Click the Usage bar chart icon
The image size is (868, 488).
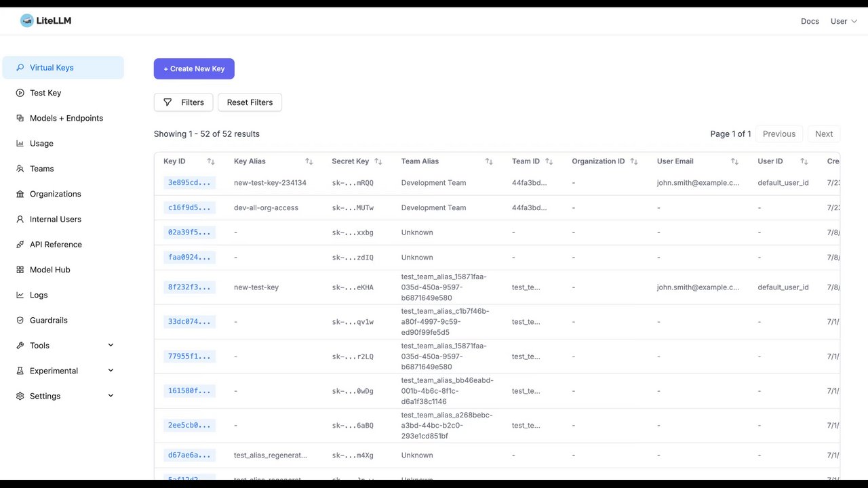pyautogui.click(x=20, y=144)
